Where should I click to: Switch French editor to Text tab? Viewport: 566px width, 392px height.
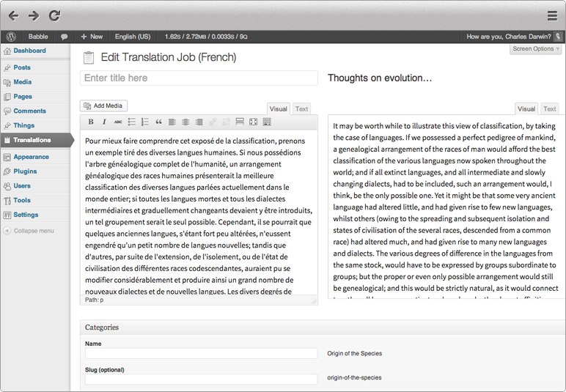coord(301,109)
